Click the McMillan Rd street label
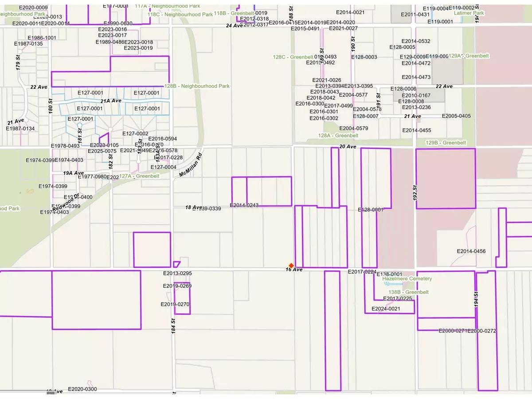The width and height of the screenshot is (532, 399). click(x=191, y=165)
